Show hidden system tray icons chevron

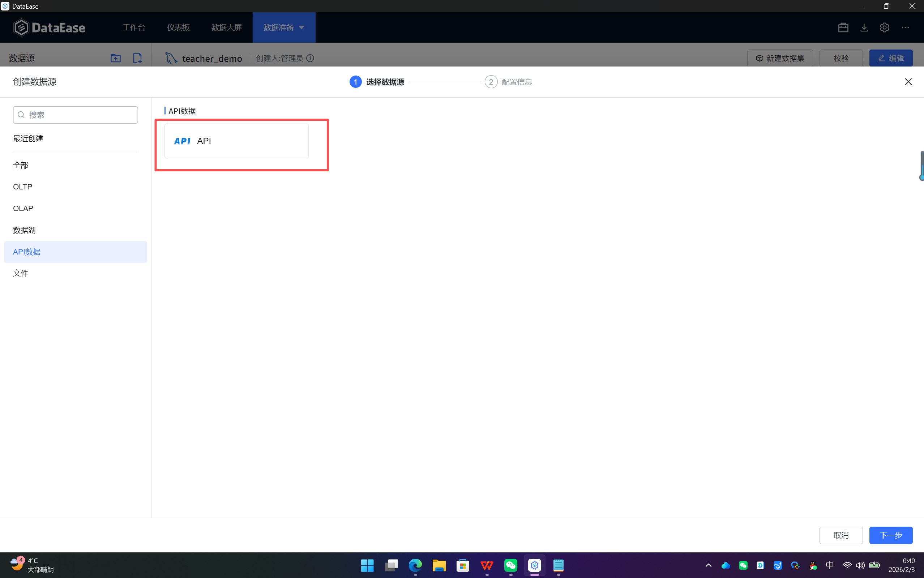(x=708, y=565)
